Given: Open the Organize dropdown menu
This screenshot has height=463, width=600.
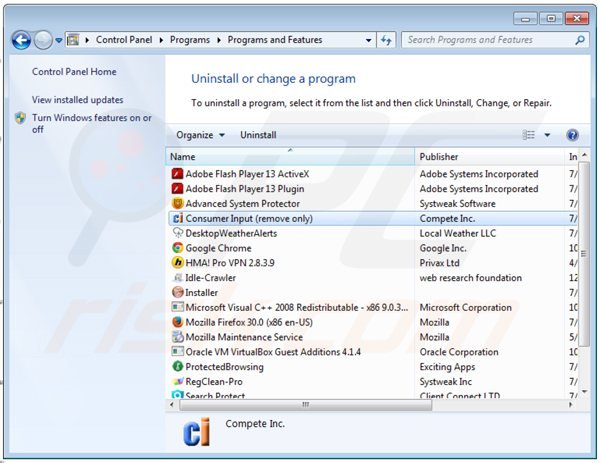Looking at the screenshot, I should (200, 135).
